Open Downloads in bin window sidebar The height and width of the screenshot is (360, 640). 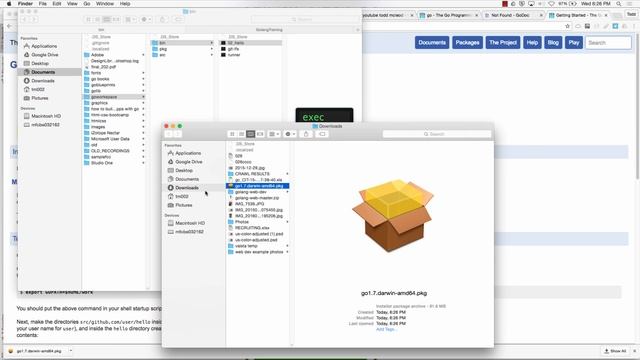point(43,81)
